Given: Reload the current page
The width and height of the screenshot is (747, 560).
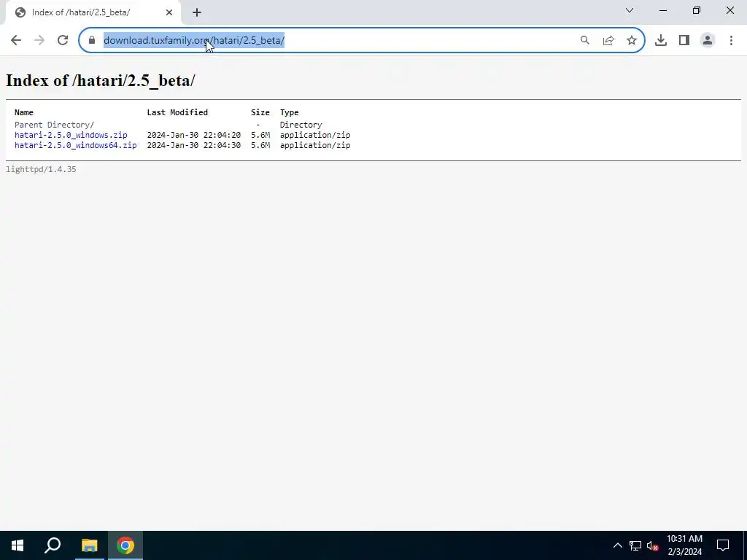Looking at the screenshot, I should point(63,41).
